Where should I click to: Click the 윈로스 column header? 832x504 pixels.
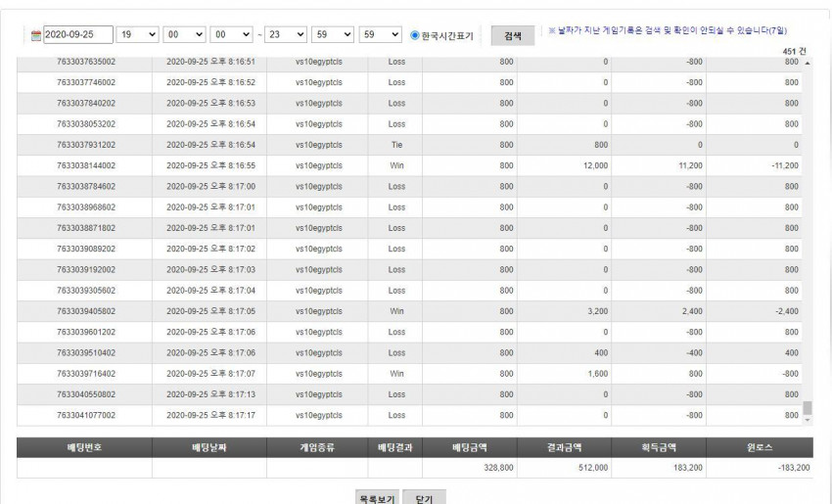pyautogui.click(x=760, y=447)
